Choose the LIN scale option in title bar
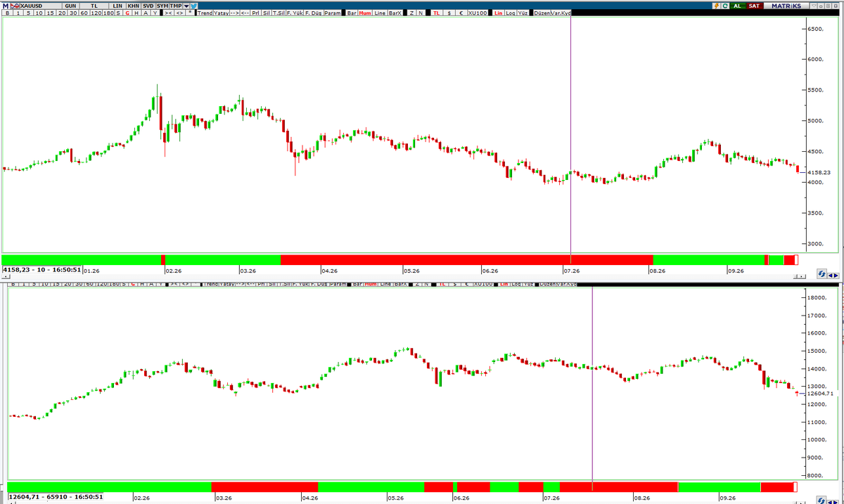Viewport: 844px width, 504px height. [x=117, y=6]
